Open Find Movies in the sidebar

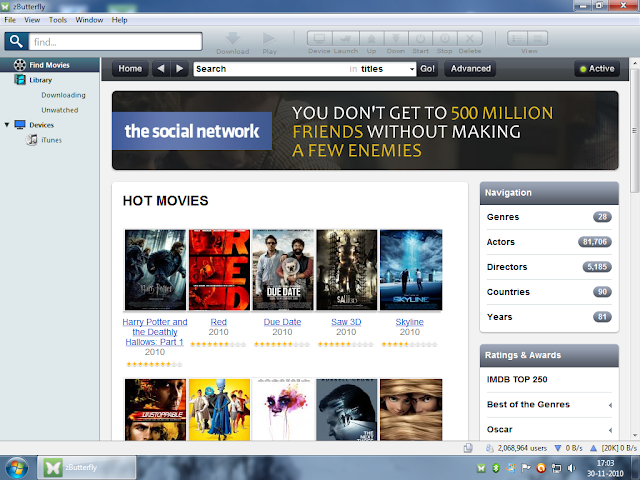[49, 65]
